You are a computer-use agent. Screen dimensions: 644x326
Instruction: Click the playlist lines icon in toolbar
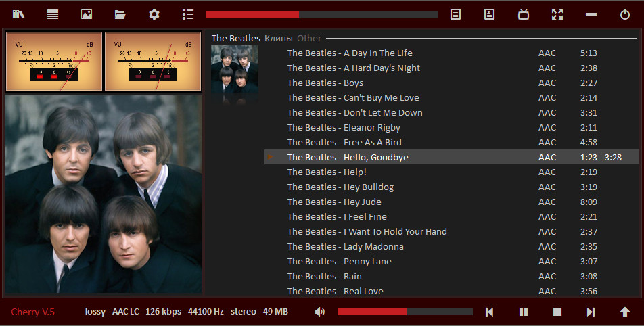[53, 14]
